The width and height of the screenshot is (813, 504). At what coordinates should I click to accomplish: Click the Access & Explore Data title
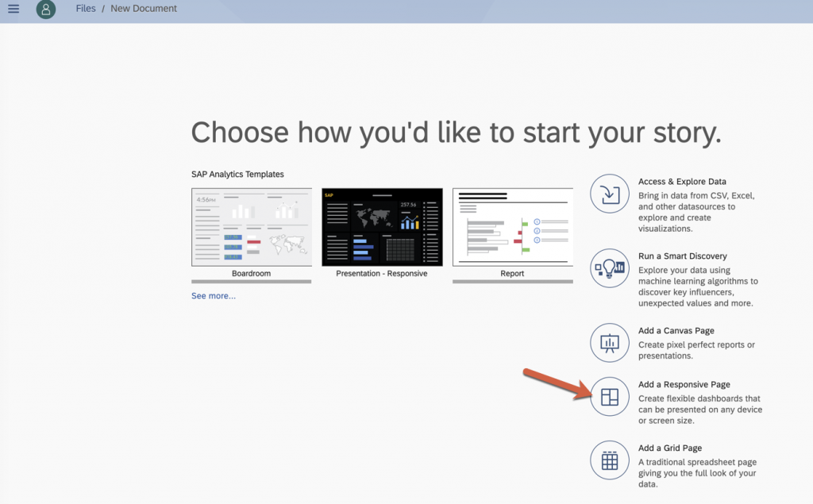pyautogui.click(x=682, y=182)
